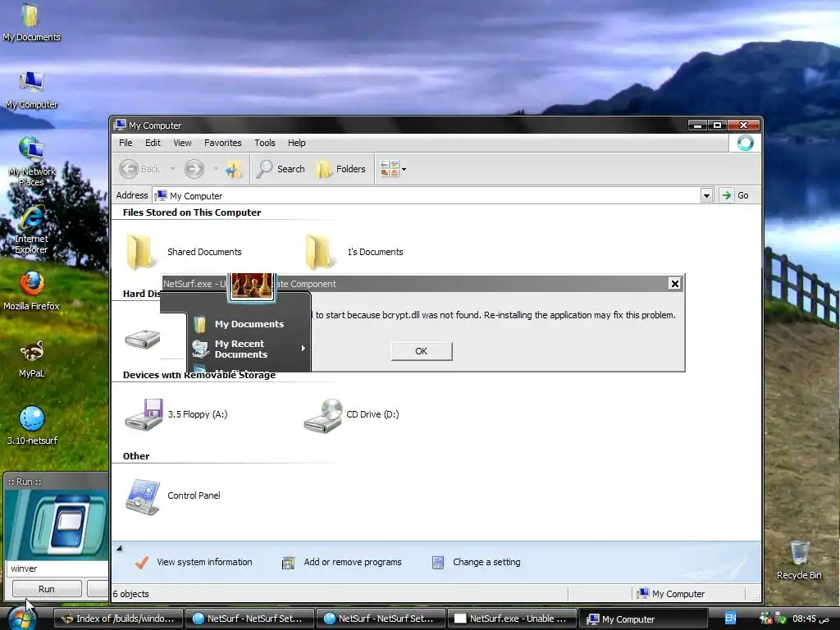Switch to first NetSurf Set... taskbar item
This screenshot has height=630, width=840.
click(x=250, y=619)
